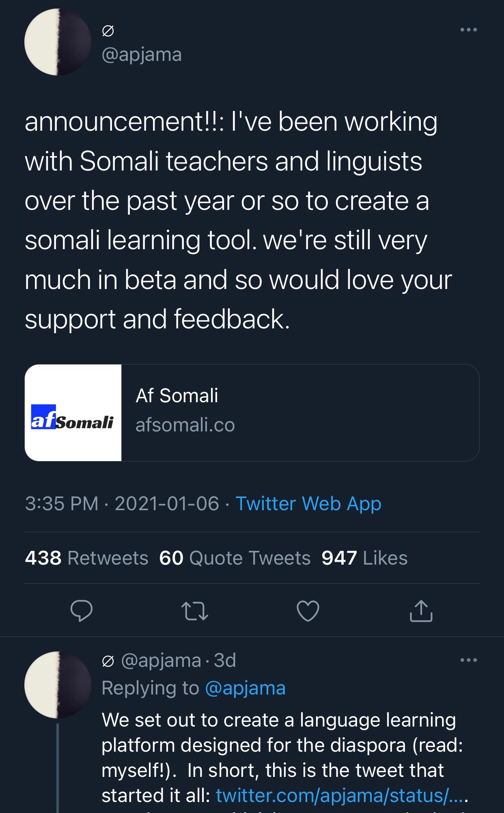The image size is (504, 813).
Task: Tap the reply's @apjama username
Action: click(161, 660)
